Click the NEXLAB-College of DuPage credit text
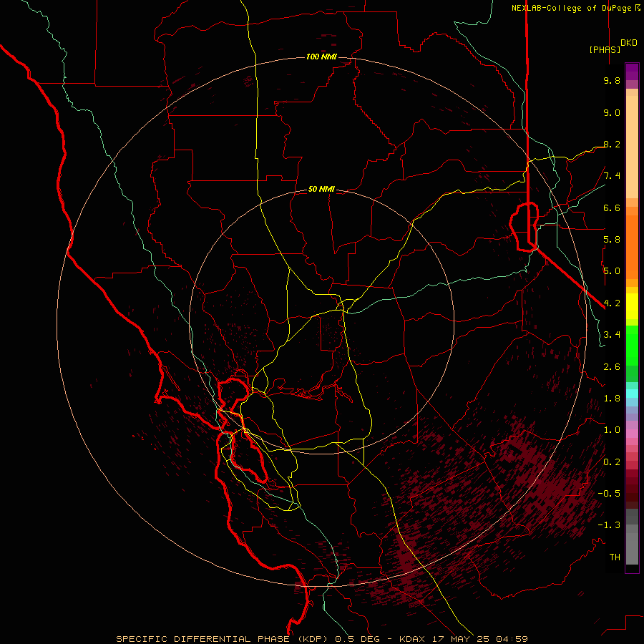 coord(572,8)
